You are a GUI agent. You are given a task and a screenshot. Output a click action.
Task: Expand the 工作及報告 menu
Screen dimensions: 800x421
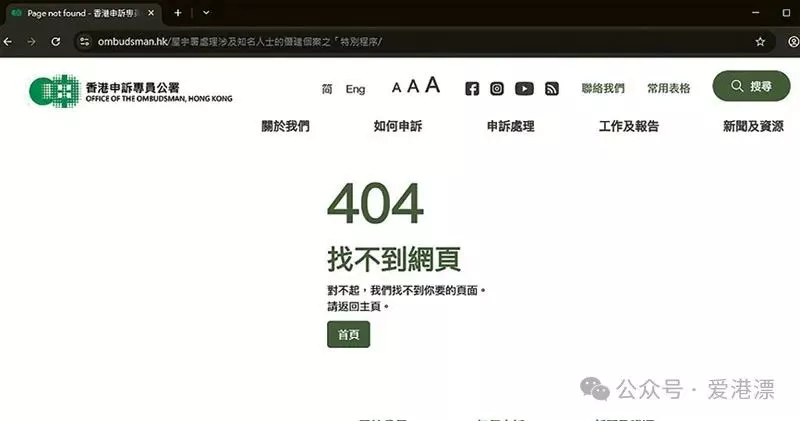pos(629,126)
